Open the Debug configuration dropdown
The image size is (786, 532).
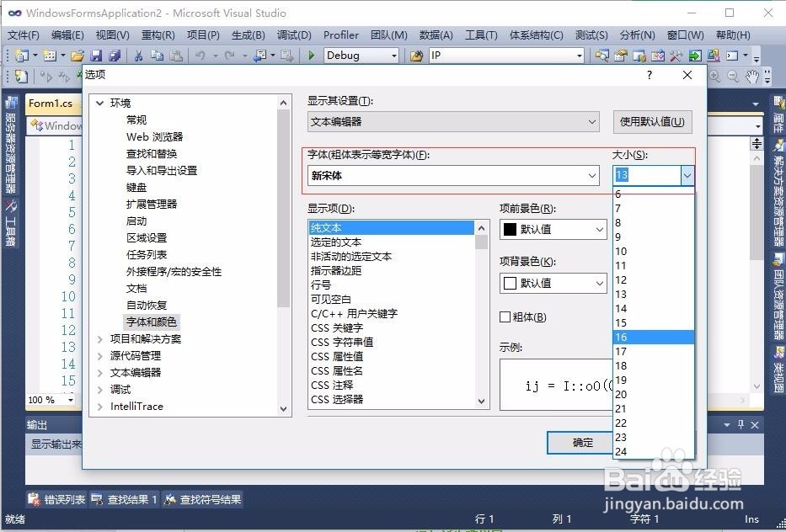click(x=394, y=56)
